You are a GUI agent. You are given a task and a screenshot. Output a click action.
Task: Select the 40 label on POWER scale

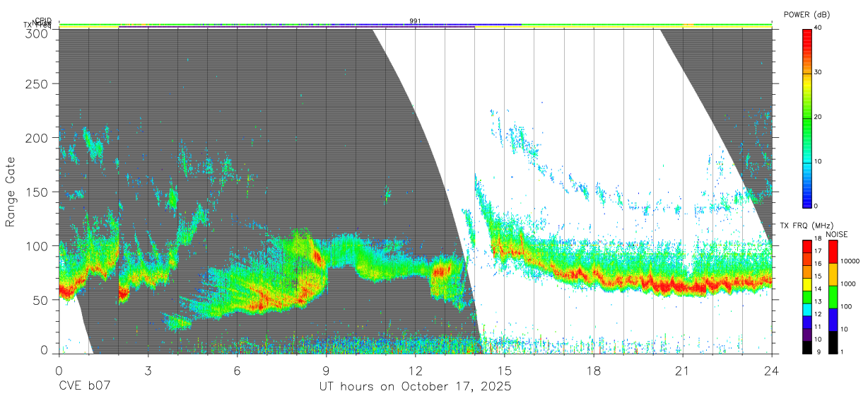click(x=818, y=28)
